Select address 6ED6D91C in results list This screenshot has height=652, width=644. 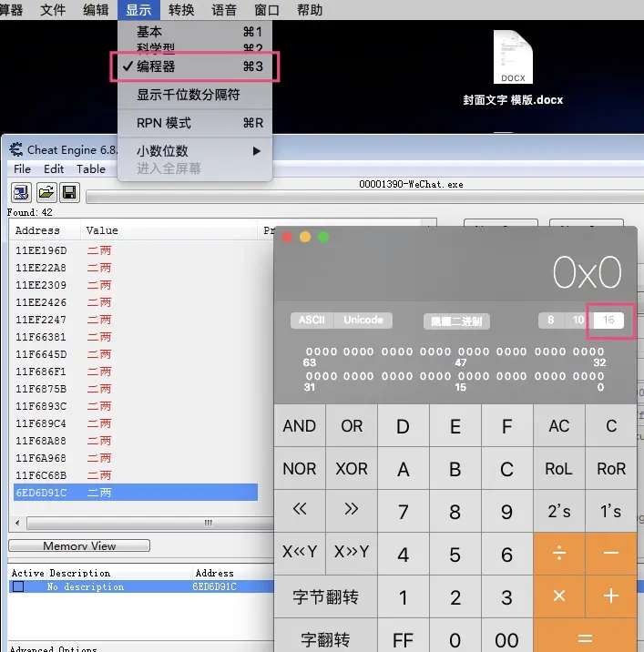click(x=136, y=493)
